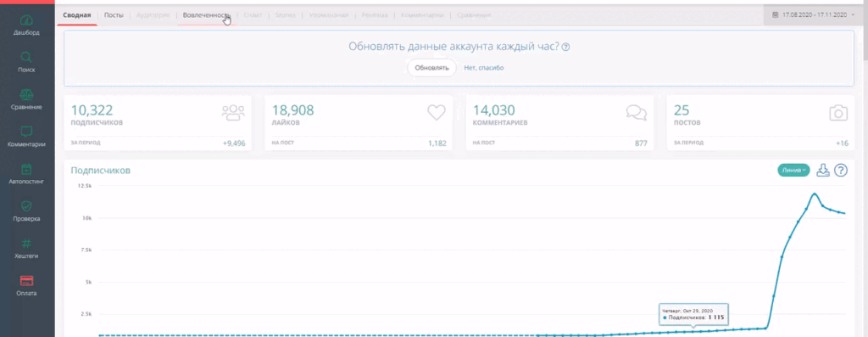Click the peak point of subscribers line
868x337 pixels.
(815, 194)
